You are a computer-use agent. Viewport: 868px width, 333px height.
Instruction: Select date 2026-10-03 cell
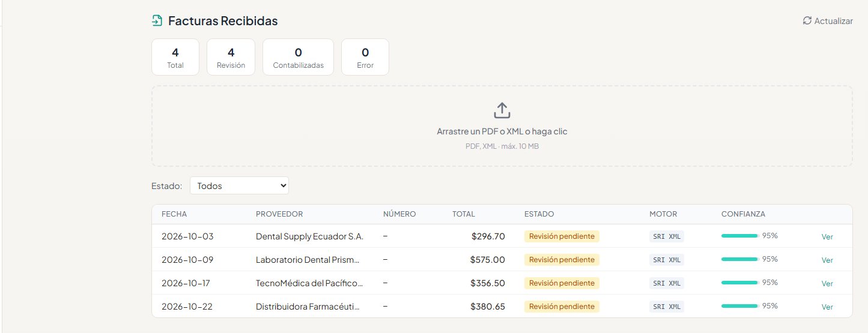tap(187, 236)
